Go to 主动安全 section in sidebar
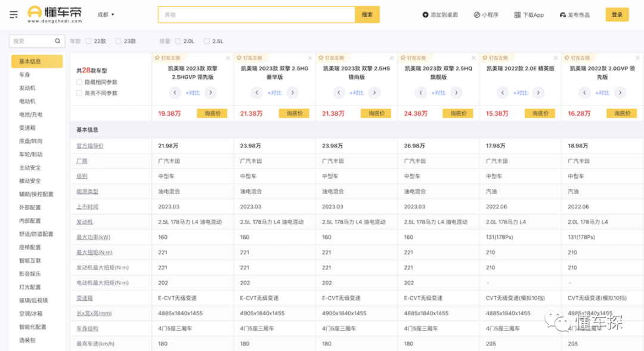The image size is (644, 351). (x=30, y=168)
